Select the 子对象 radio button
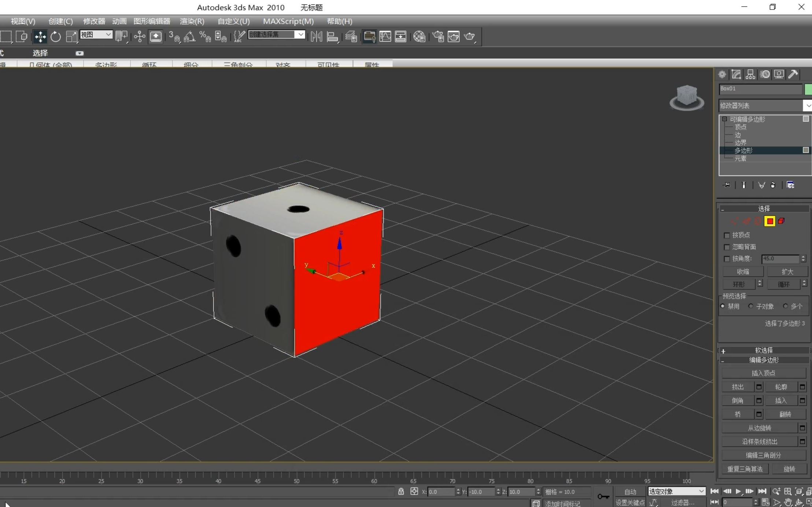 (x=750, y=306)
